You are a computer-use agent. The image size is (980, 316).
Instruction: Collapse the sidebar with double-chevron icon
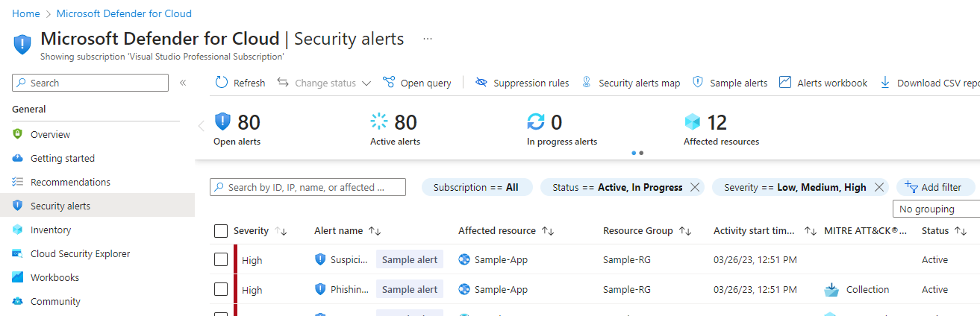(183, 83)
